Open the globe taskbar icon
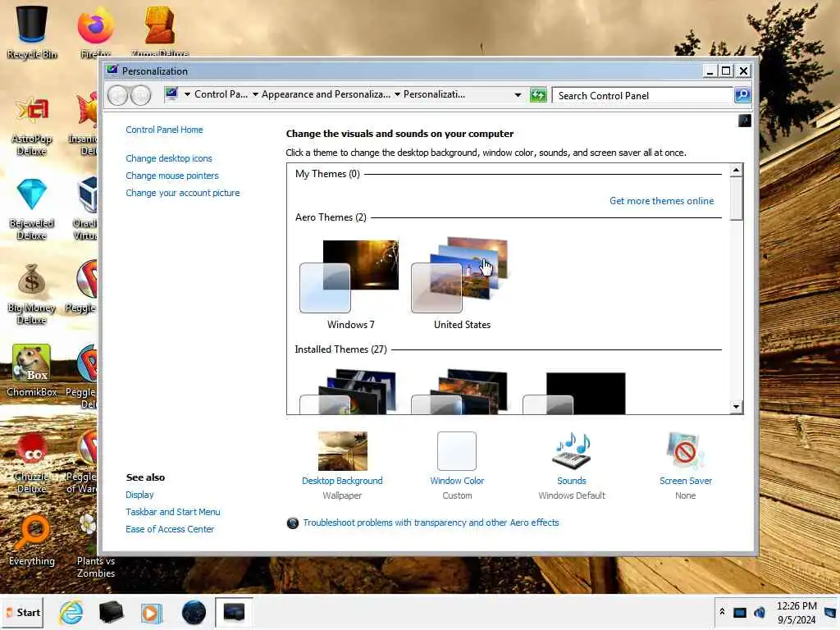The width and height of the screenshot is (840, 630). pos(194,612)
